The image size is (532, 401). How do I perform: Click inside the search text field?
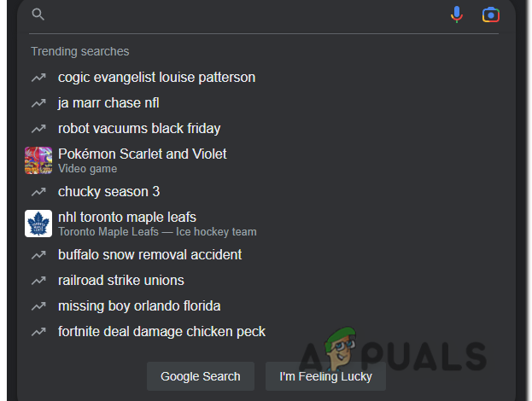point(239,15)
